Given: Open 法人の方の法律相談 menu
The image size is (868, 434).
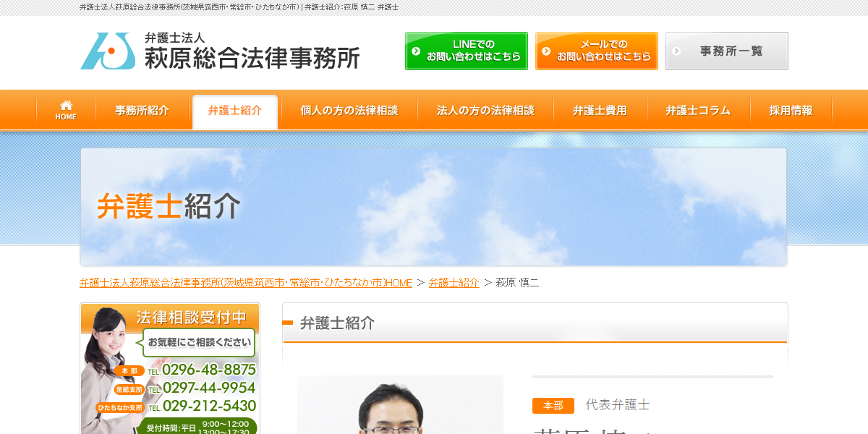Looking at the screenshot, I should [485, 111].
